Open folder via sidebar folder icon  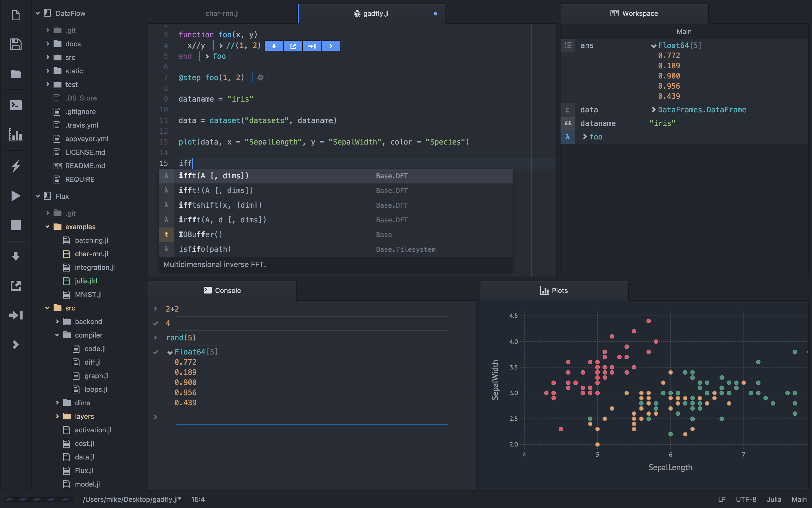(x=16, y=74)
